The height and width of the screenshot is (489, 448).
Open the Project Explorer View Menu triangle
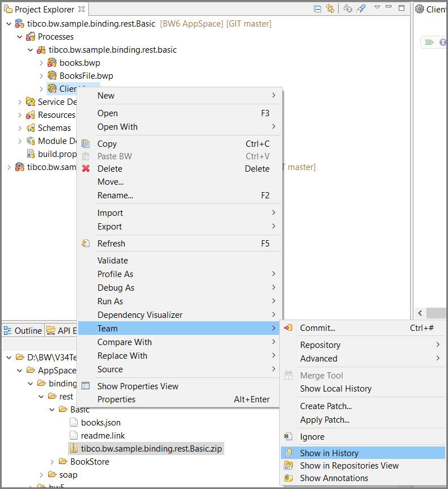pos(377,7)
